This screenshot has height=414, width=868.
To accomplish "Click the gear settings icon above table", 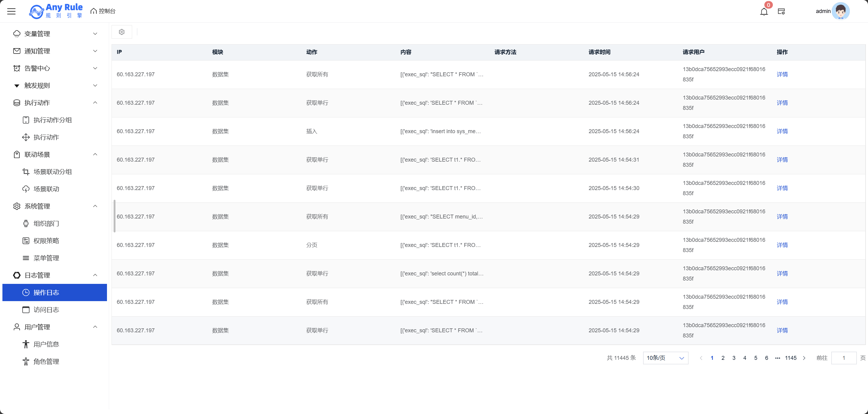I will point(122,32).
